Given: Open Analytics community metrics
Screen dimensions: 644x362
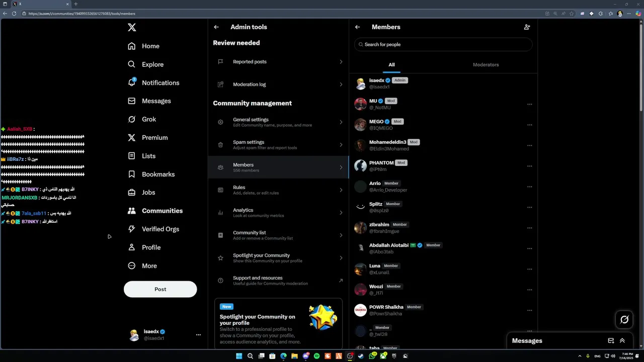Looking at the screenshot, I should [278, 213].
